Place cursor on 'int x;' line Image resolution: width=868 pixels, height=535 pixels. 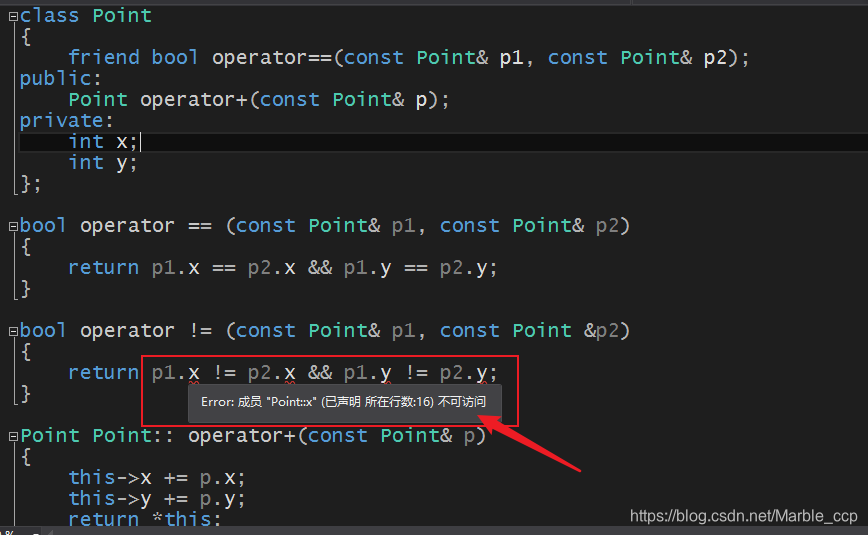coord(102,142)
